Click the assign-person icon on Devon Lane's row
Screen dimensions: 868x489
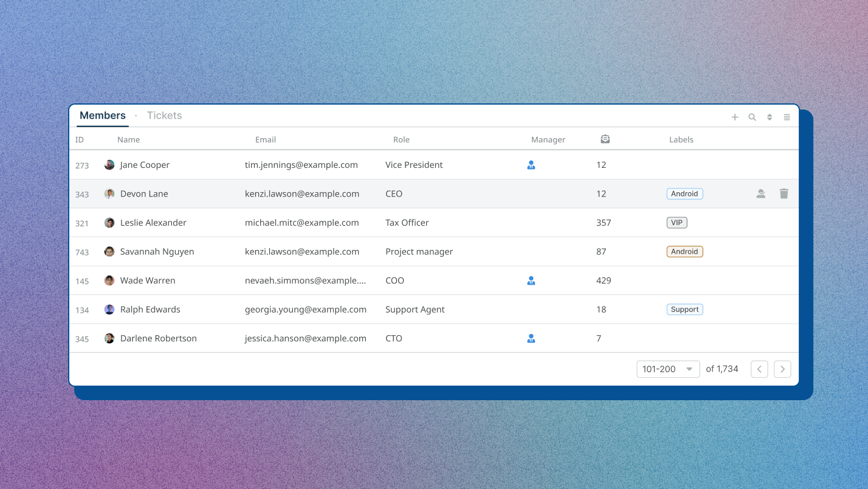click(x=761, y=193)
